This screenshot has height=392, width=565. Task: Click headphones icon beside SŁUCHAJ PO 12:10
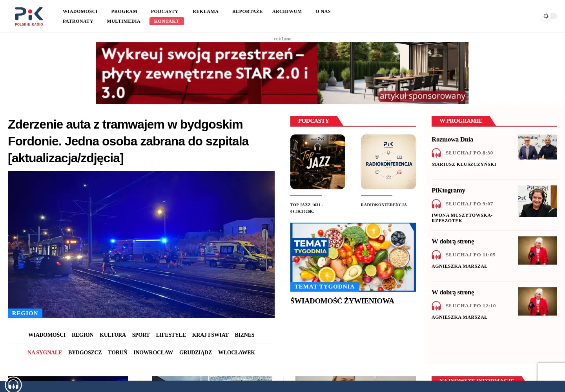pyautogui.click(x=436, y=306)
